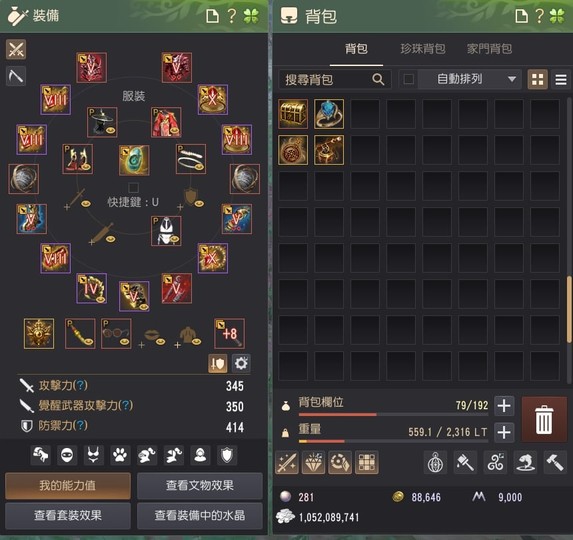Switch inventory to grid view
This screenshot has height=540, width=573.
[538, 79]
